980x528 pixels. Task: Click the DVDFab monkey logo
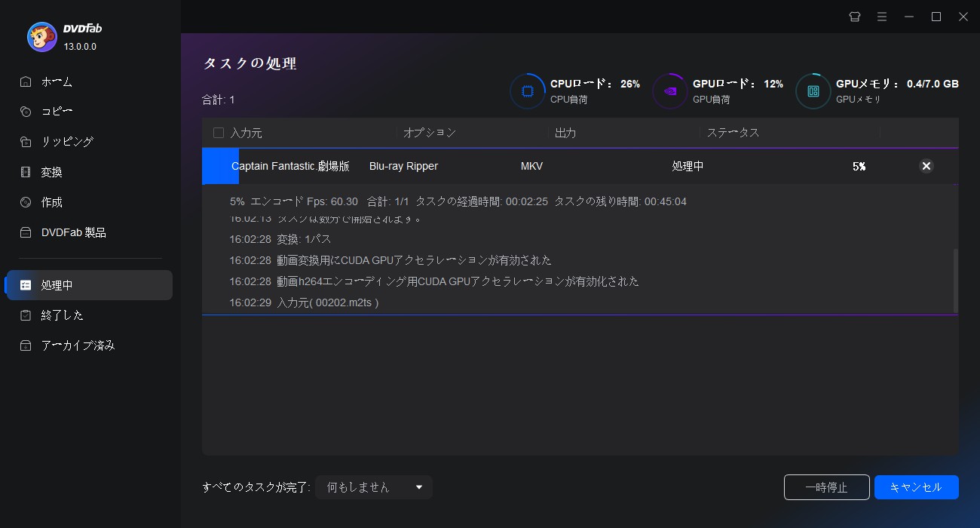tap(41, 36)
